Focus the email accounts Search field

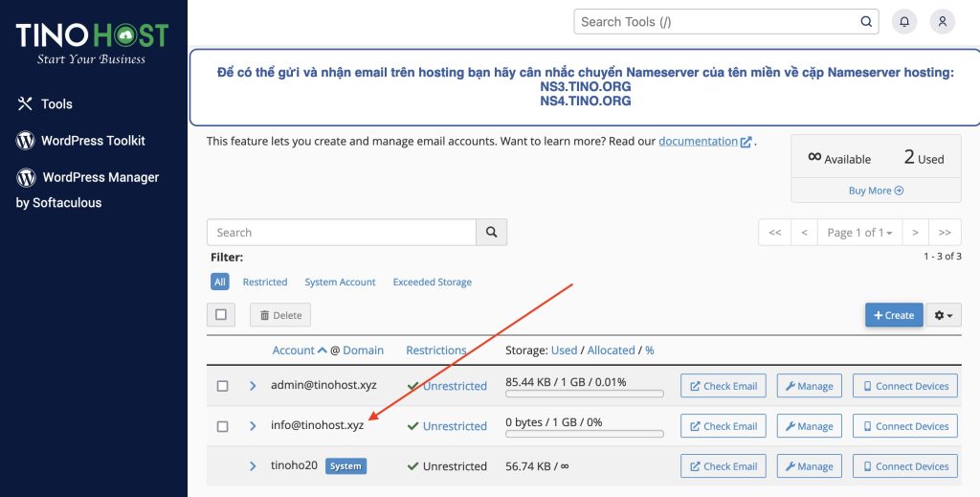[x=342, y=232]
